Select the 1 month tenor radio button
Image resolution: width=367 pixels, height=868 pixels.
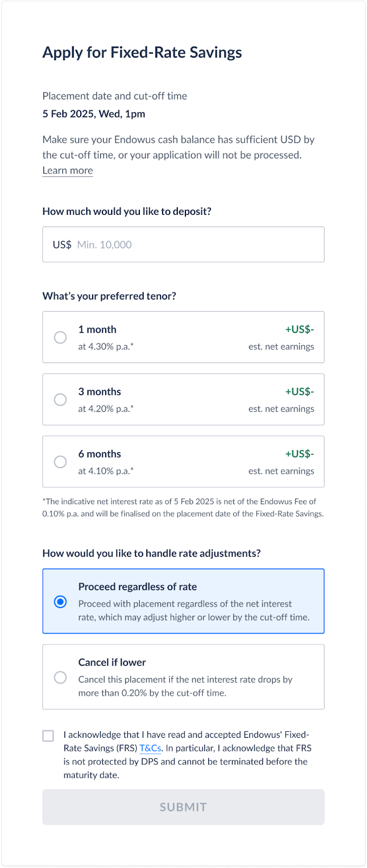point(60,337)
